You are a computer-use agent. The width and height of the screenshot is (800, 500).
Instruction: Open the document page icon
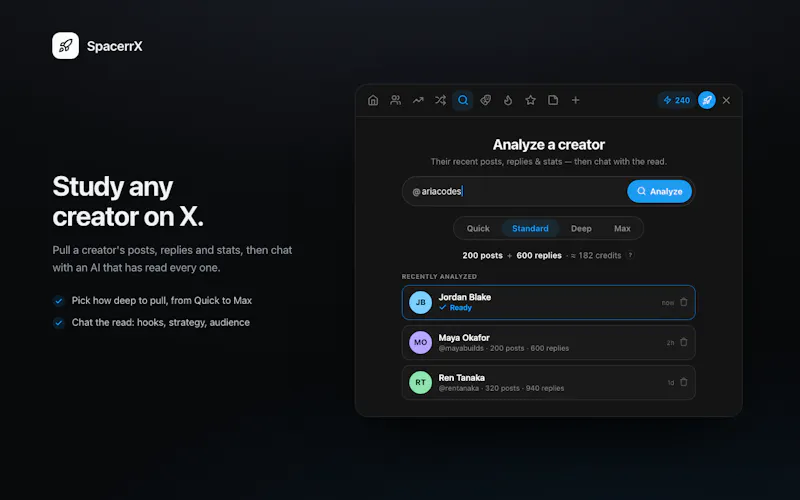[x=553, y=100]
